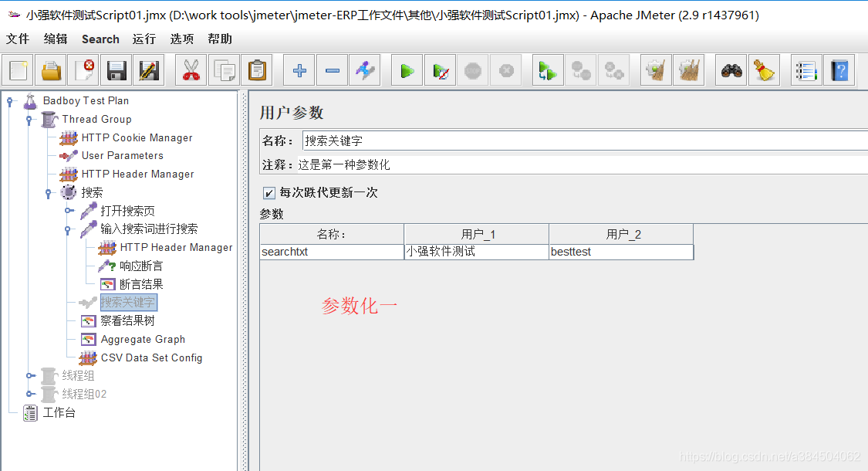Toggle the 每次跌代更新一次 checkbox

point(269,193)
